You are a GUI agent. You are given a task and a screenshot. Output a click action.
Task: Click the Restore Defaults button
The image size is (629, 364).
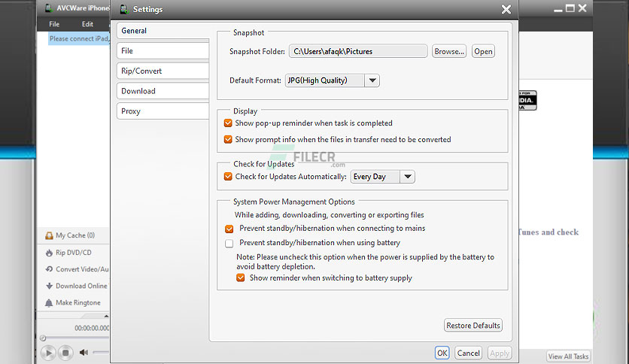pos(473,326)
